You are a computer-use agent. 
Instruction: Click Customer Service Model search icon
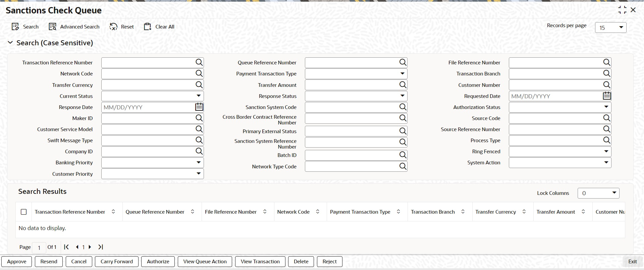point(199,129)
